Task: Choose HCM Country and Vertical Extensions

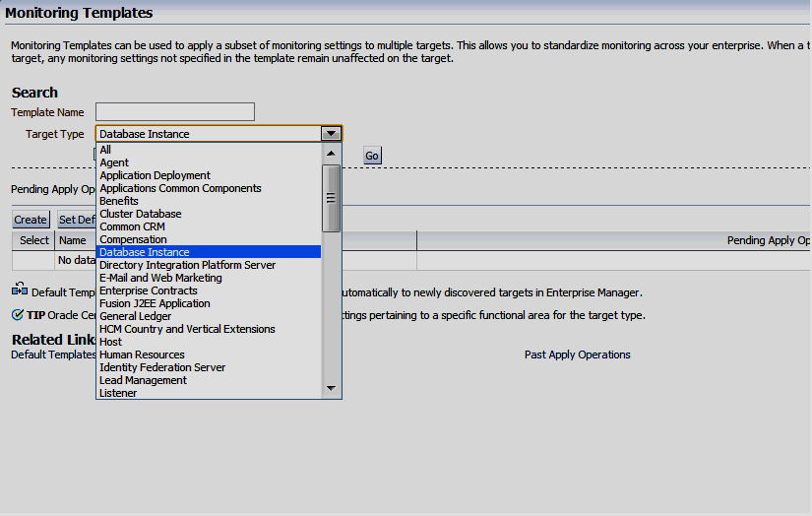Action: [209, 329]
